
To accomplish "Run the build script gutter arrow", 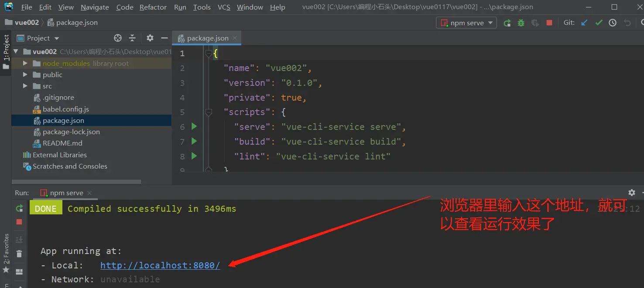I will 194,141.
